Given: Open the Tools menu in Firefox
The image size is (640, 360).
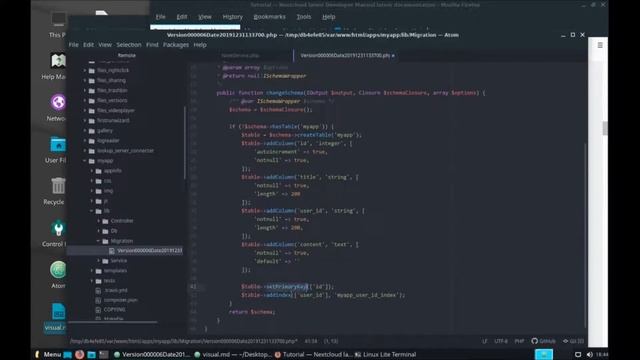Looking at the screenshot, I should pyautogui.click(x=304, y=17).
